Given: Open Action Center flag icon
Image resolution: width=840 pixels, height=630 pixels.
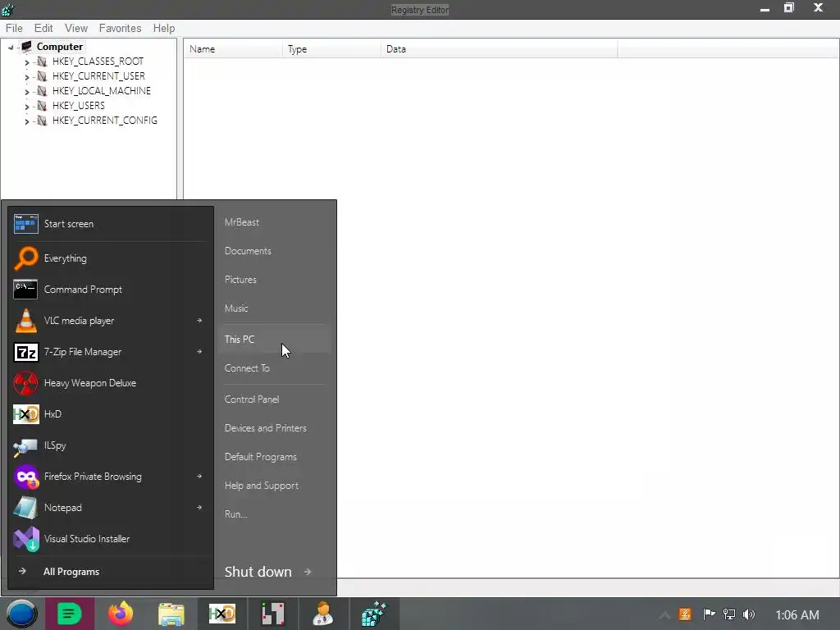Looking at the screenshot, I should point(709,614).
